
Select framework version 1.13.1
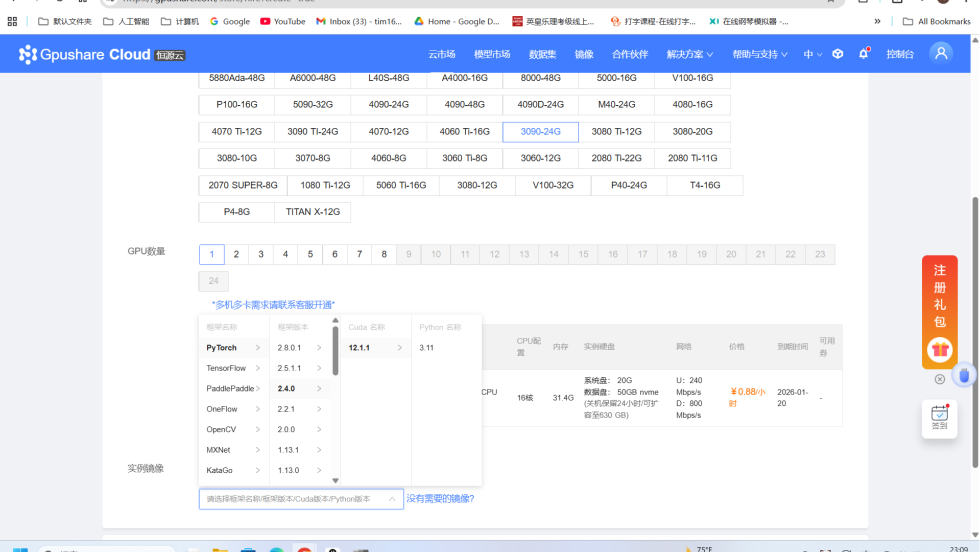pyautogui.click(x=300, y=450)
